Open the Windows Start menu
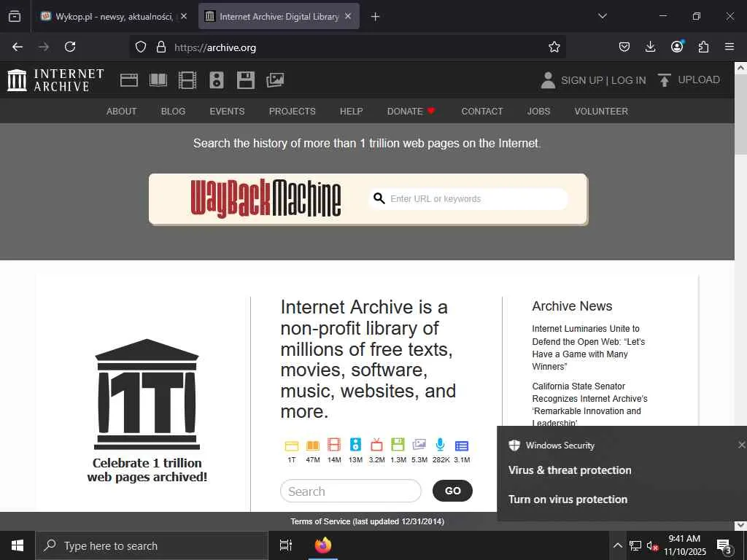747x560 pixels. pos(18,545)
